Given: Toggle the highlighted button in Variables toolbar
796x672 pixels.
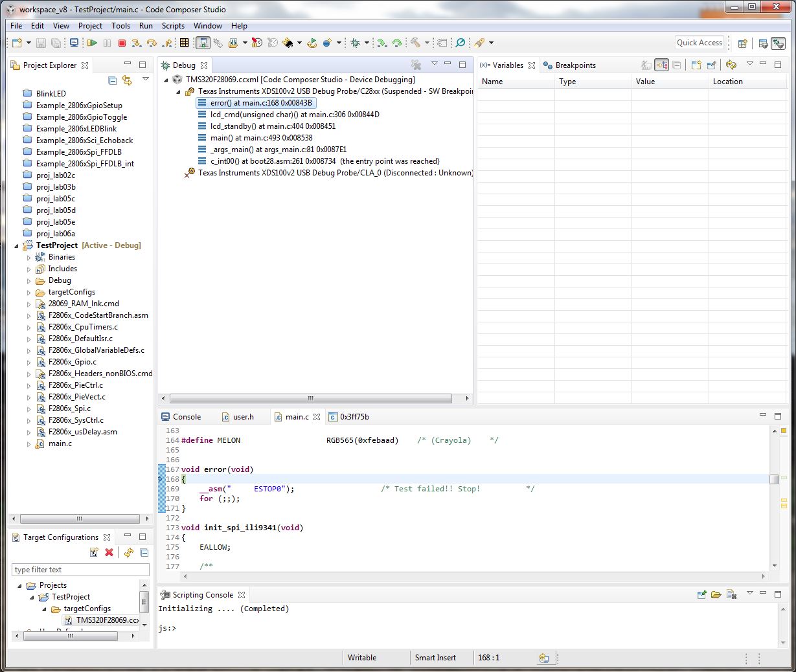Looking at the screenshot, I should [x=661, y=65].
